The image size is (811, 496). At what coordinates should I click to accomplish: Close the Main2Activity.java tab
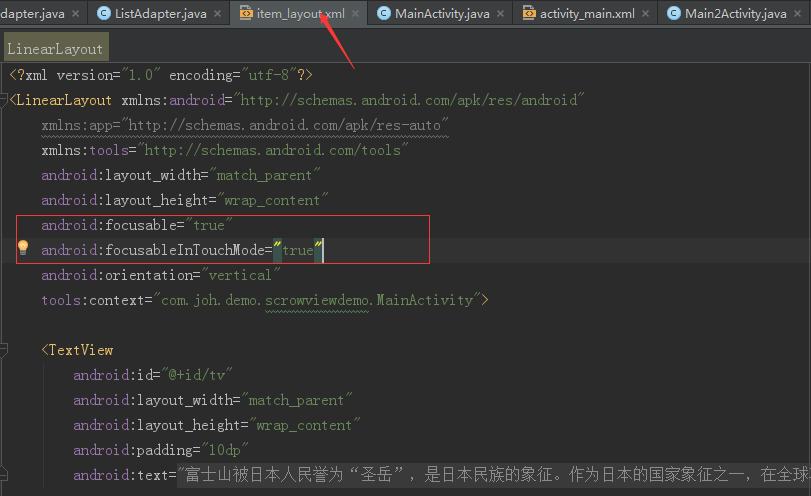point(798,14)
